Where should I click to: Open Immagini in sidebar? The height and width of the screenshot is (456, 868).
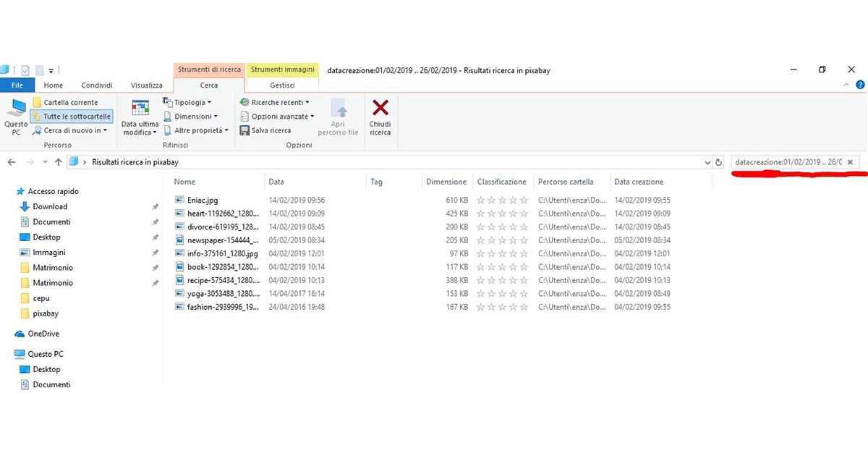click(x=49, y=253)
